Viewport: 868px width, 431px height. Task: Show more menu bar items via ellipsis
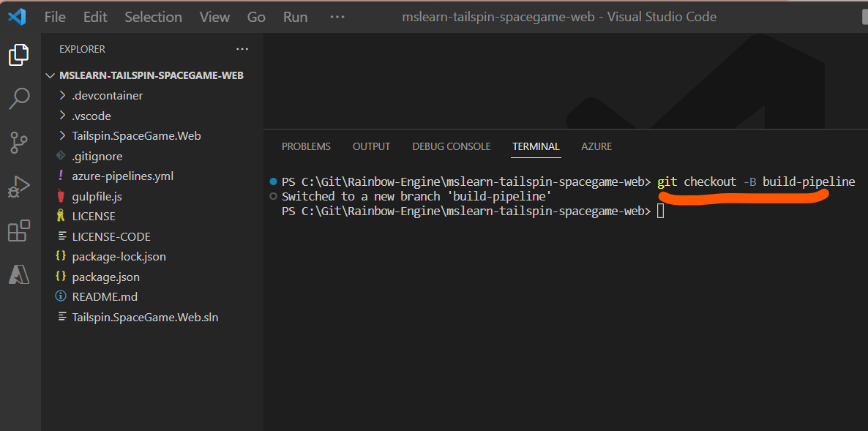pos(337,17)
